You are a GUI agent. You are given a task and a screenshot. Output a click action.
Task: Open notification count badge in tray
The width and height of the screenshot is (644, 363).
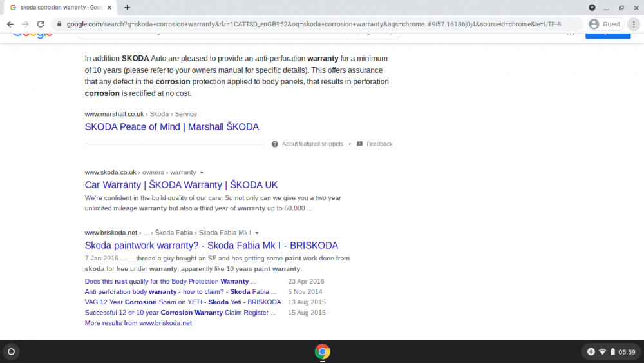[x=591, y=351]
